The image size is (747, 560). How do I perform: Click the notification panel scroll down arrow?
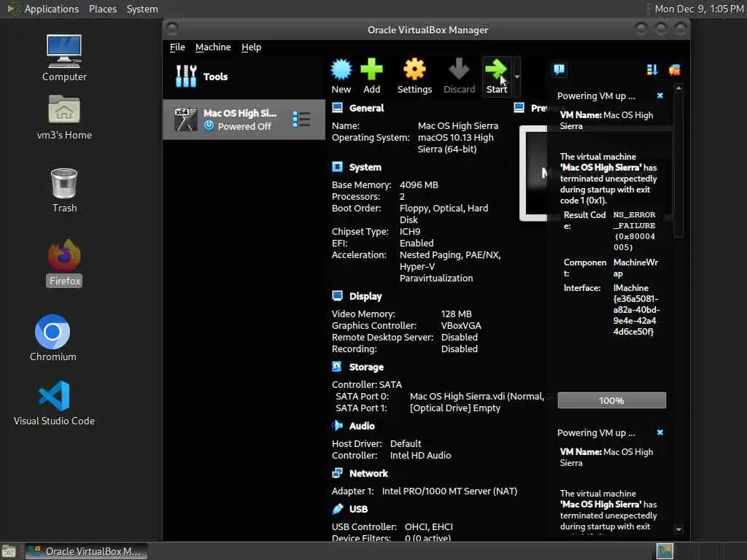point(679,529)
